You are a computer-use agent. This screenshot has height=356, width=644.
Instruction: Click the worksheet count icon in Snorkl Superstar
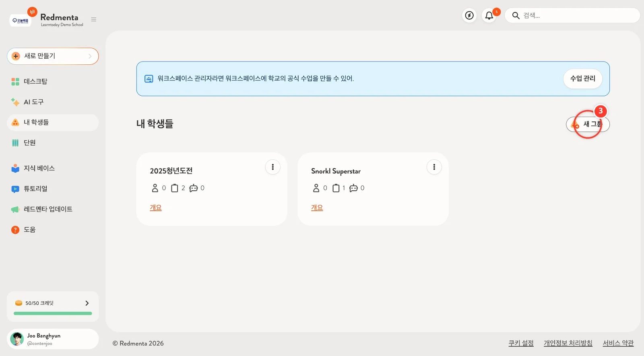336,188
